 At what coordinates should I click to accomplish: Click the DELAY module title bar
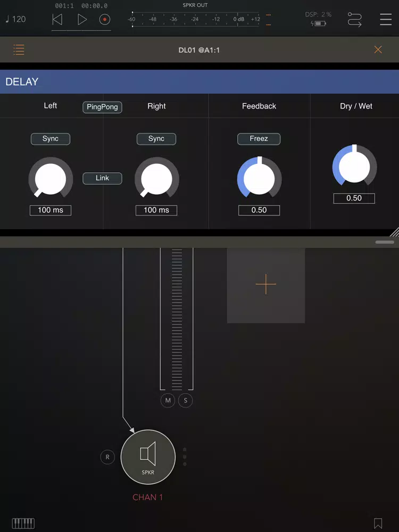(199, 82)
